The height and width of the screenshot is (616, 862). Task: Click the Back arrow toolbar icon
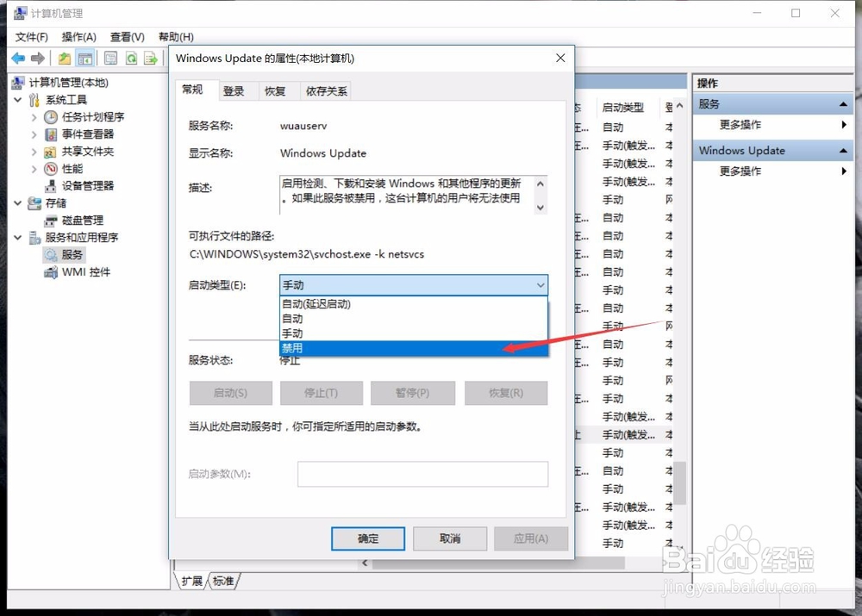click(18, 58)
